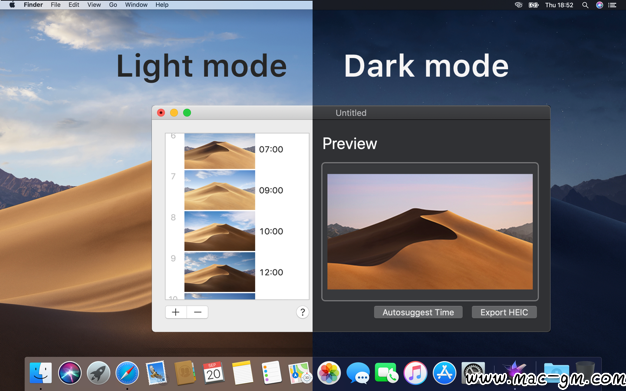Screen dimensions: 626x391
Task: Open Maps app in the Dock
Action: (x=300, y=373)
